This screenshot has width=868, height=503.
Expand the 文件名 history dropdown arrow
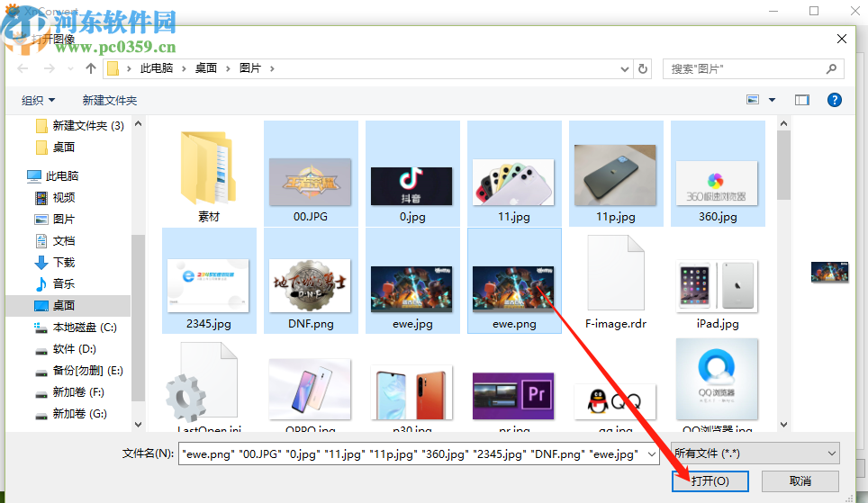pos(652,454)
